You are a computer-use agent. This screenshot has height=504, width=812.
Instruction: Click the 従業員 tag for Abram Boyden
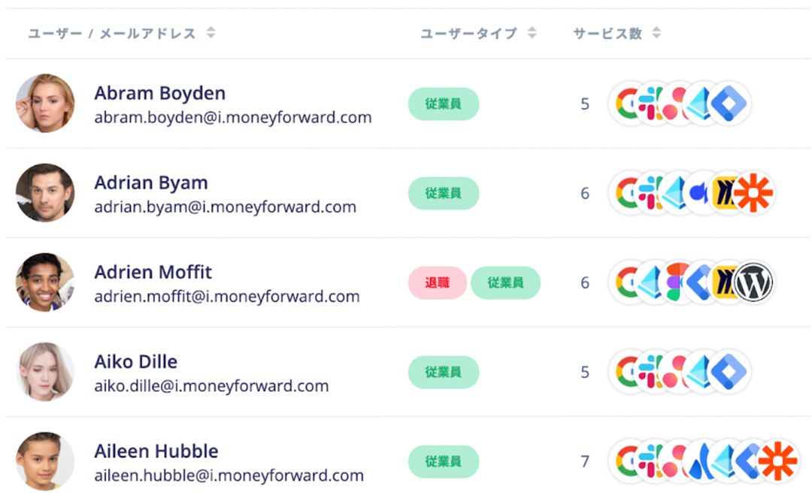(x=444, y=104)
